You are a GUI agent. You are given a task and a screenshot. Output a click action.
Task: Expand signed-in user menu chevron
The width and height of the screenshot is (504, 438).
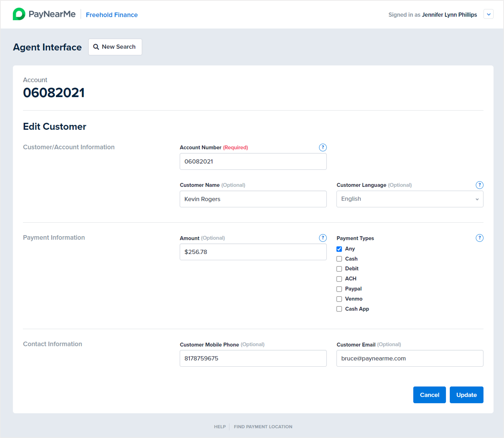click(x=488, y=14)
